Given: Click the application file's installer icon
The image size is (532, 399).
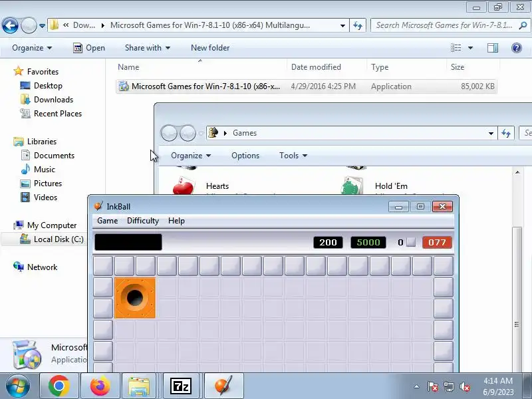Looking at the screenshot, I should [124, 86].
